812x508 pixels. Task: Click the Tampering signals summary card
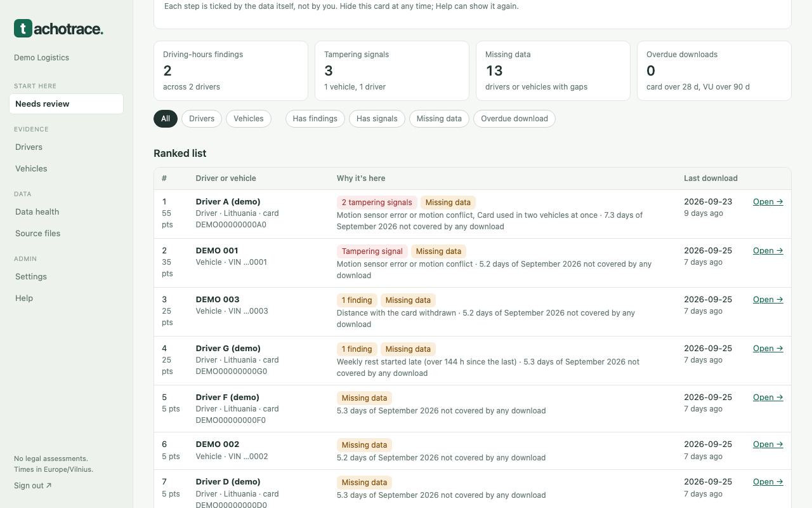[x=392, y=70]
